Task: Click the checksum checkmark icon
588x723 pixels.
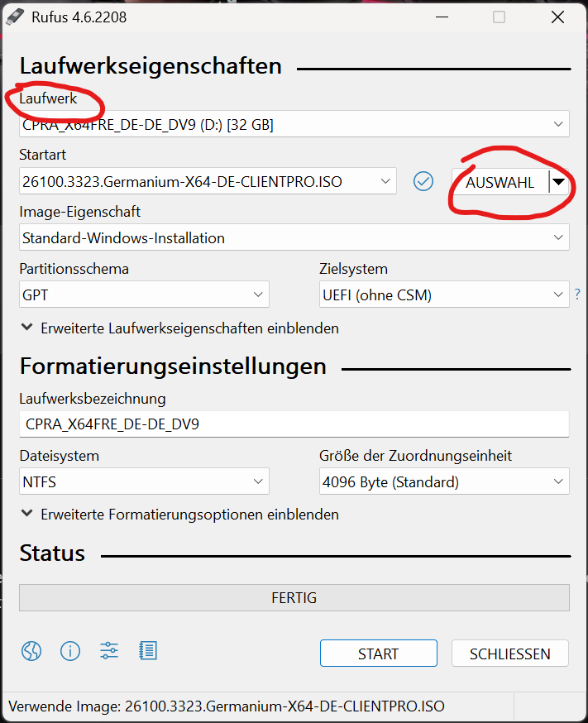Action: pos(423,181)
